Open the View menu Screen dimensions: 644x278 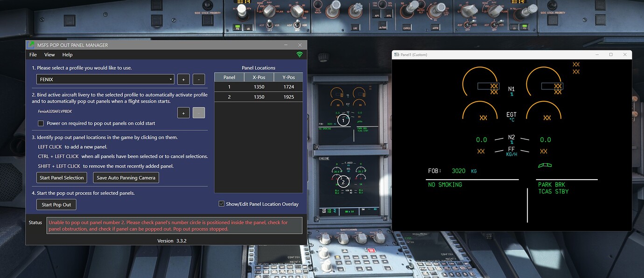tap(49, 55)
